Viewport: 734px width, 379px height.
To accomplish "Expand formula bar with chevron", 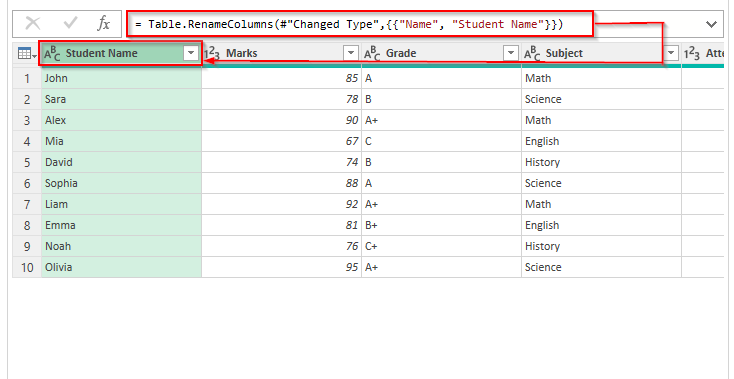I will pos(712,24).
